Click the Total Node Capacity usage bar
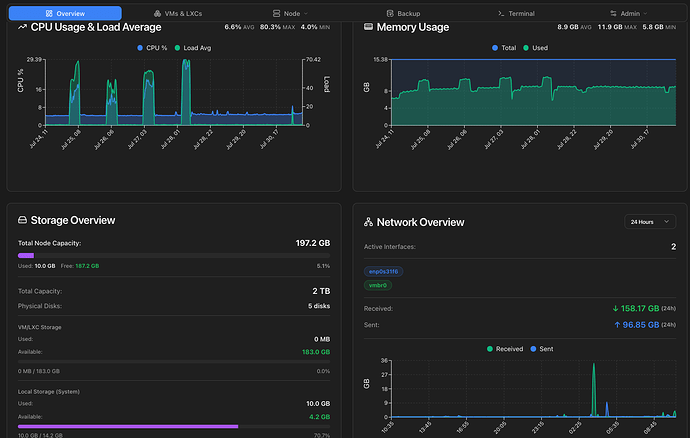The height and width of the screenshot is (438, 690). (174, 255)
